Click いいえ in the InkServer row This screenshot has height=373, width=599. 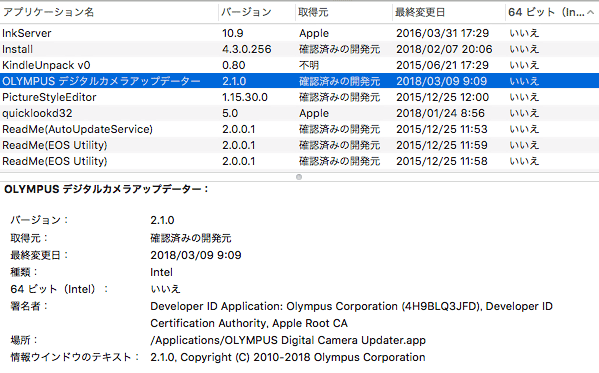(524, 33)
